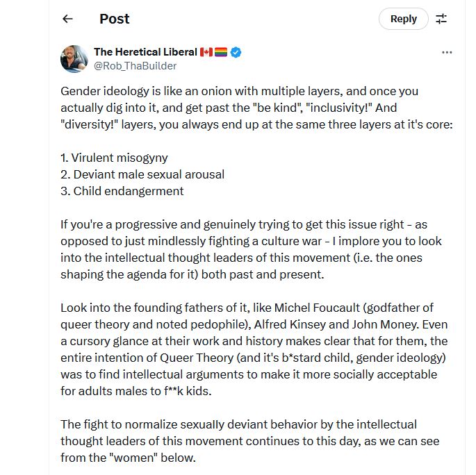The width and height of the screenshot is (476, 475).
Task: Click the display name The Heretical Liberal
Action: tap(145, 52)
